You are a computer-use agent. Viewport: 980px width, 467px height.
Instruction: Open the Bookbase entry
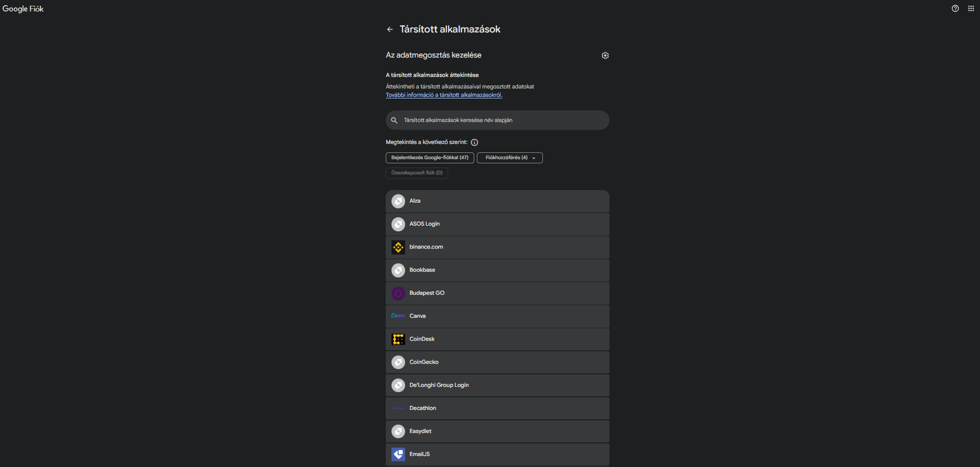(x=497, y=270)
